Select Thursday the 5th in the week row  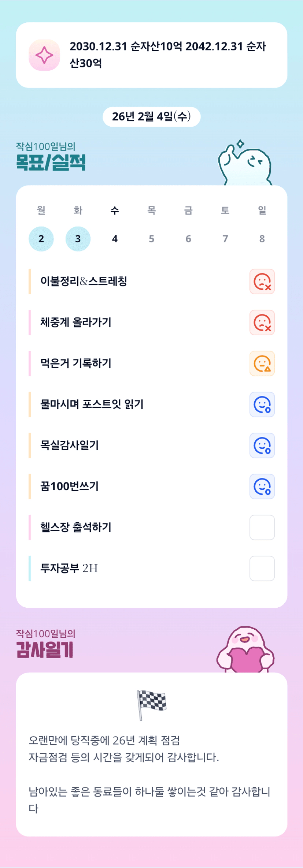(151, 239)
